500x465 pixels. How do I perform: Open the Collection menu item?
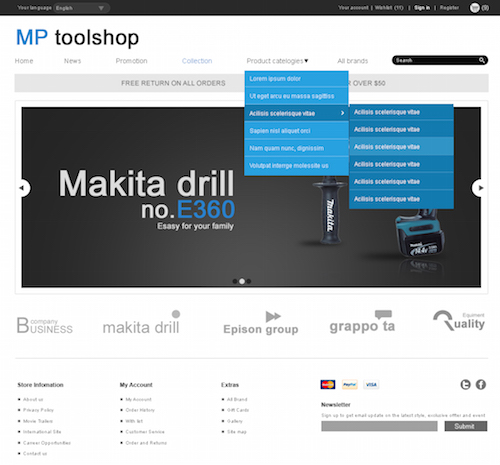pos(197,61)
